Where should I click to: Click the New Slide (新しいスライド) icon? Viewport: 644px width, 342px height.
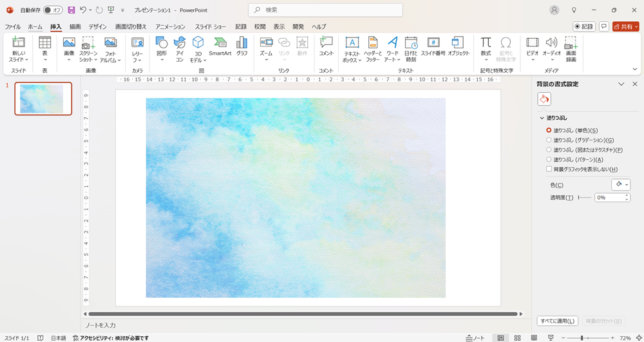(x=19, y=43)
